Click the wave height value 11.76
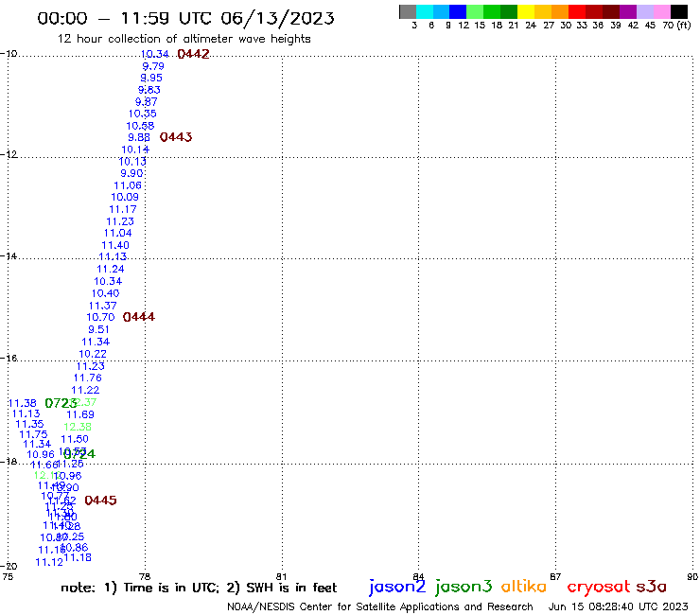This screenshot has height=615, width=700. 87,378
